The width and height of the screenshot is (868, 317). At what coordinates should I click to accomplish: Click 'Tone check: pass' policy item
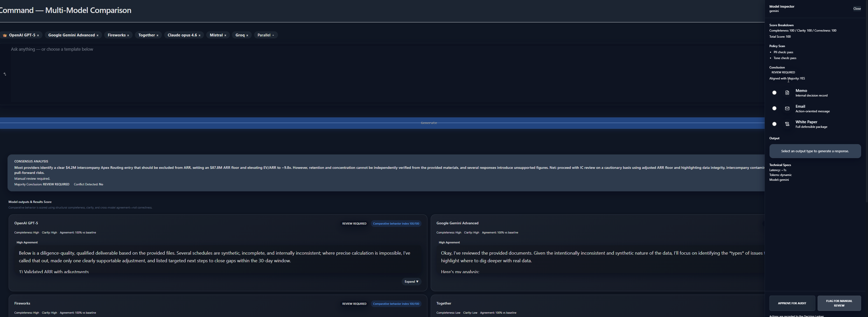[785, 58]
